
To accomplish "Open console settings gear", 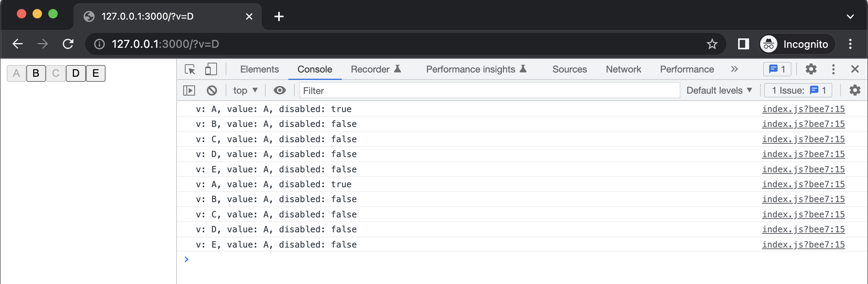I will click(x=855, y=90).
